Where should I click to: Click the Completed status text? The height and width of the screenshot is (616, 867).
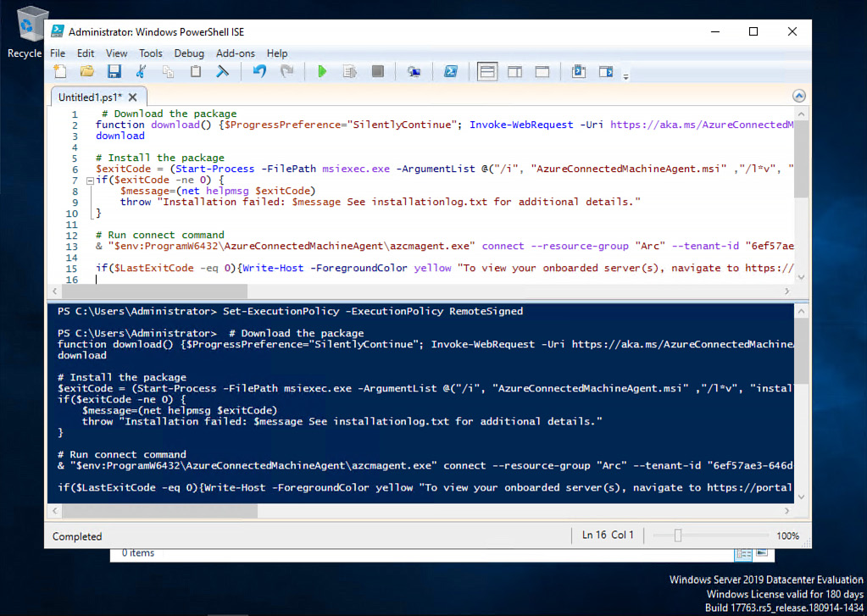coord(77,536)
